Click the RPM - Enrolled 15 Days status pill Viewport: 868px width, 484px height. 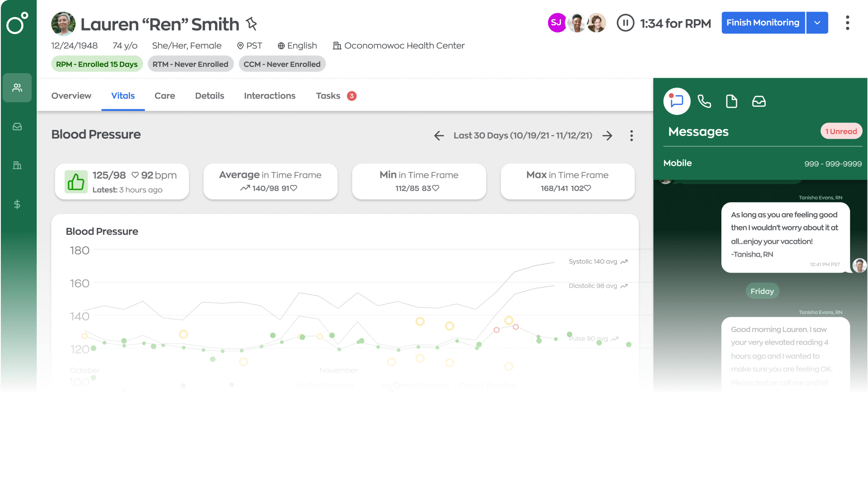(x=96, y=64)
